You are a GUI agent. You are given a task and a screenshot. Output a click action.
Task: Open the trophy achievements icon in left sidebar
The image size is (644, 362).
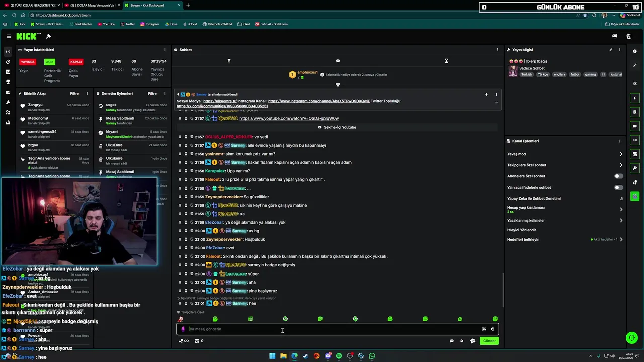8,82
